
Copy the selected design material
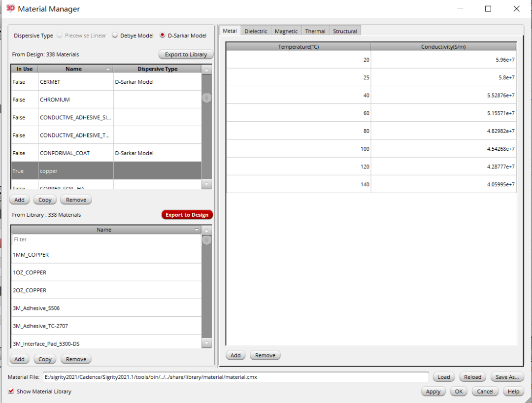[45, 200]
